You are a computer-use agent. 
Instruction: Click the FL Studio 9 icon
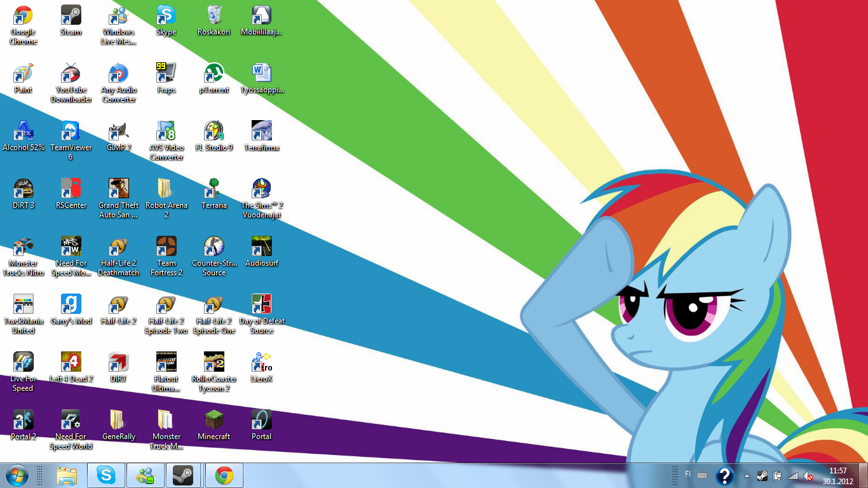[214, 137]
